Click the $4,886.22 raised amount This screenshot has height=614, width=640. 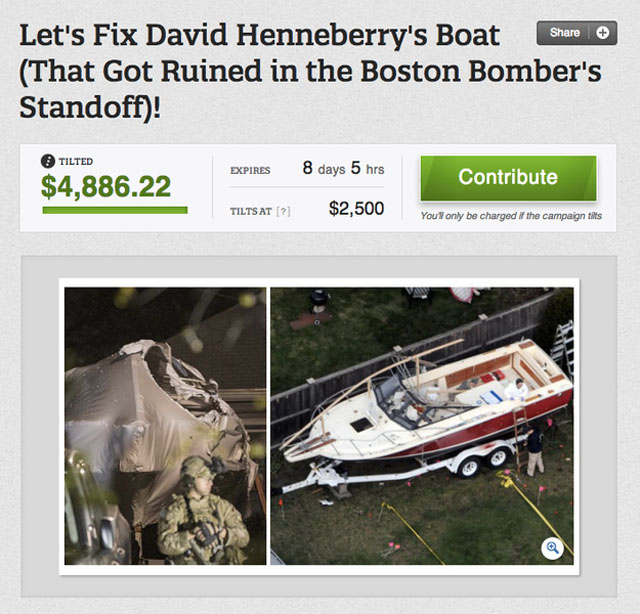coord(106,186)
